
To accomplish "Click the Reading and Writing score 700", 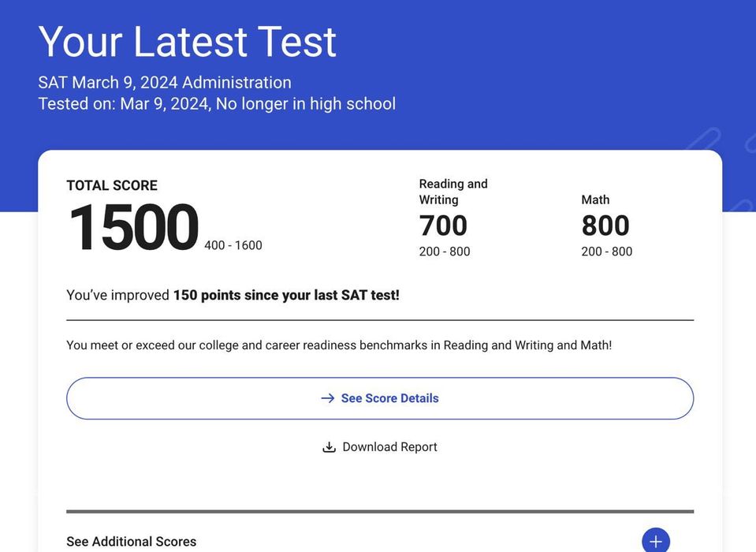I will (443, 226).
